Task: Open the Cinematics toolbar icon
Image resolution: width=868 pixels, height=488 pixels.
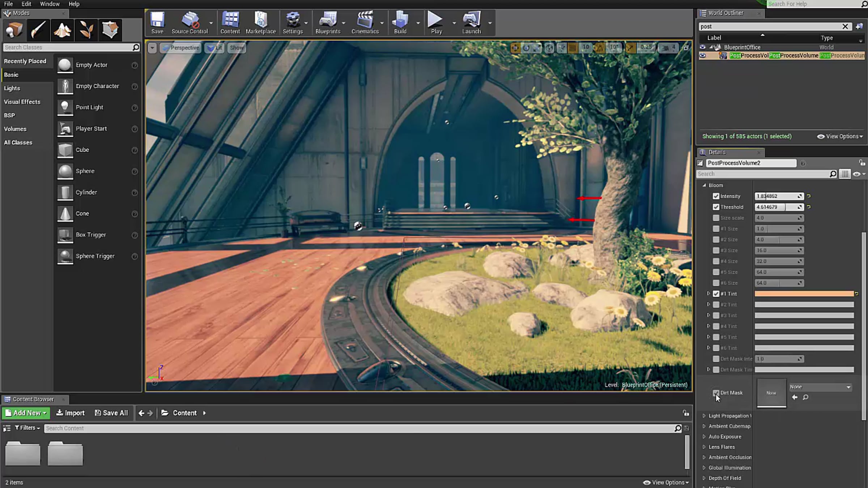Action: [x=365, y=22]
